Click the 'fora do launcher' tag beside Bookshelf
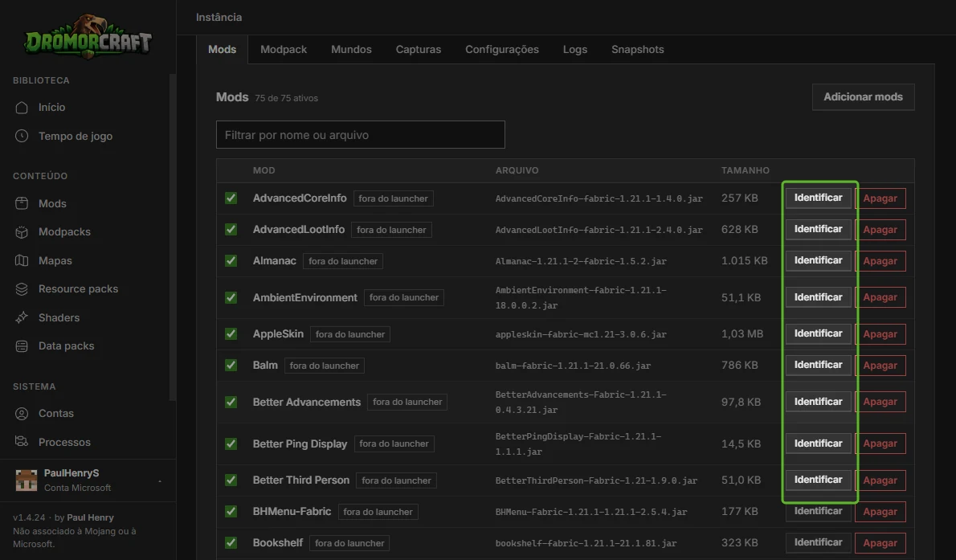The height and width of the screenshot is (560, 956). click(x=349, y=543)
